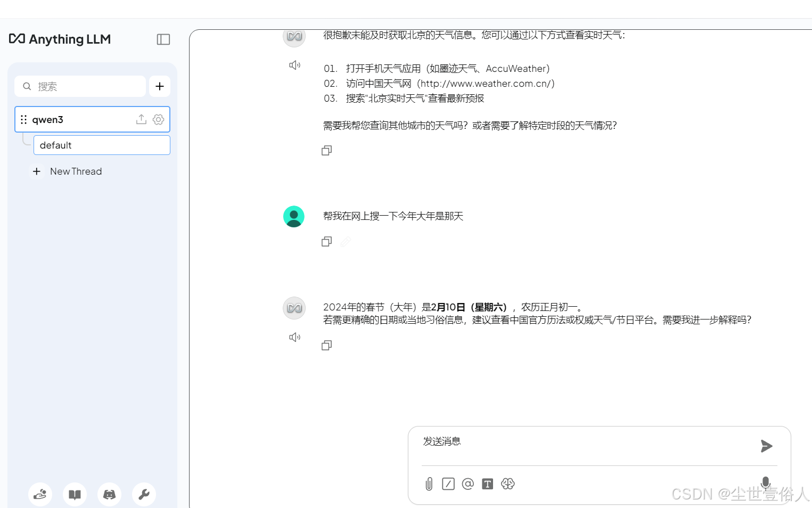Click the text 帮我在网上搜一下今年大年是那天
Image resolution: width=812 pixels, height=508 pixels.
(393, 216)
